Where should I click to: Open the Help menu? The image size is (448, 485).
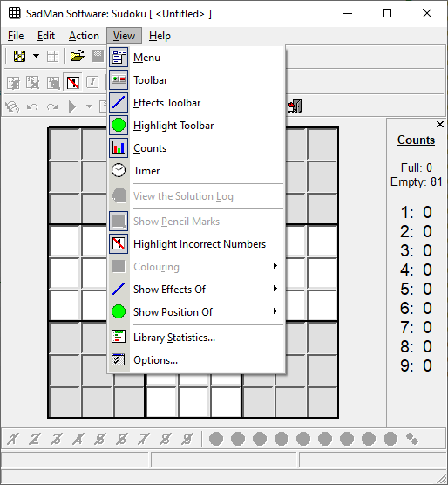click(x=160, y=36)
